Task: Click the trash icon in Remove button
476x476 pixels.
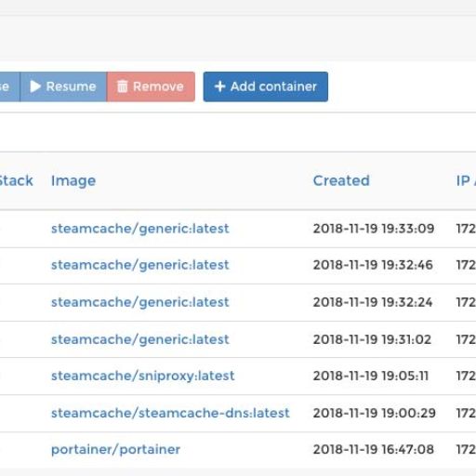Action: 122,86
